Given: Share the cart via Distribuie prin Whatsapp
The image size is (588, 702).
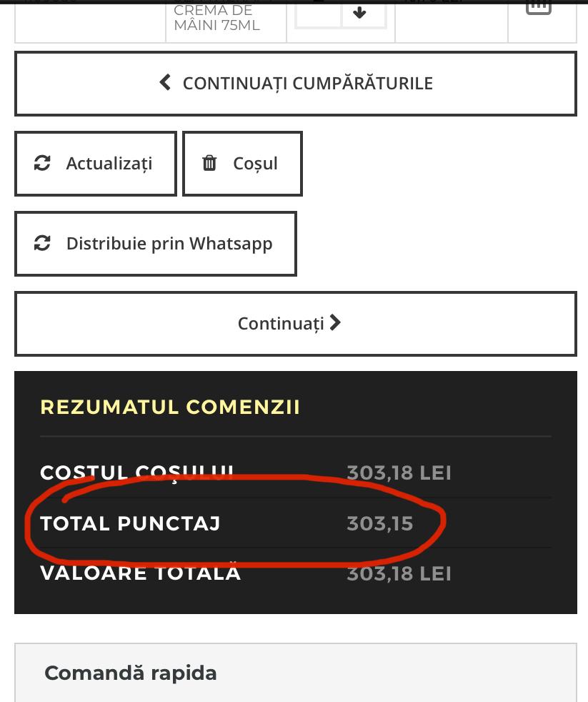Looking at the screenshot, I should pos(156,243).
